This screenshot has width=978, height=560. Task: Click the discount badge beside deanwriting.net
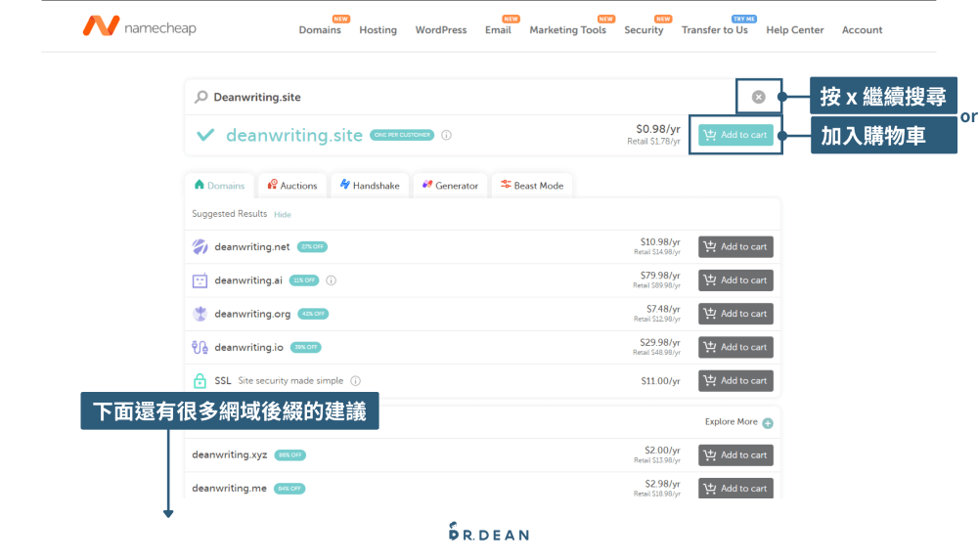pyautogui.click(x=312, y=247)
